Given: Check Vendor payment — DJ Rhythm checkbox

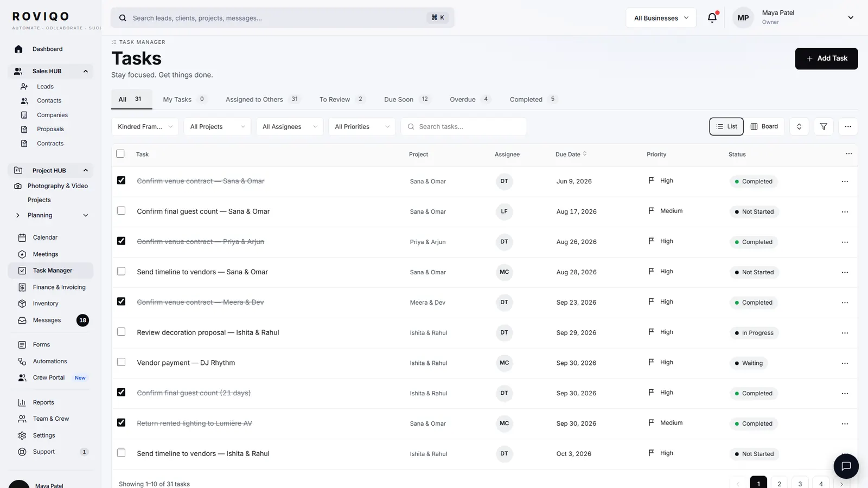Looking at the screenshot, I should pos(121,362).
